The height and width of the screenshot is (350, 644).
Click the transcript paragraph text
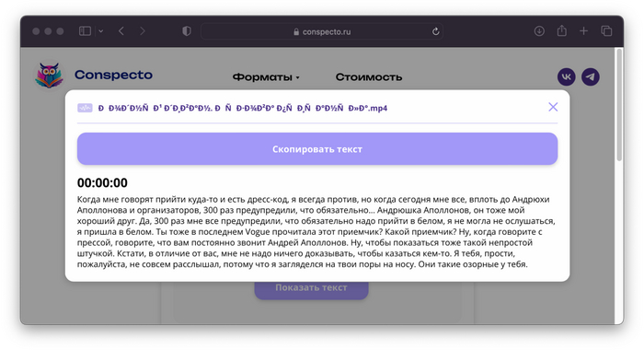click(x=316, y=231)
